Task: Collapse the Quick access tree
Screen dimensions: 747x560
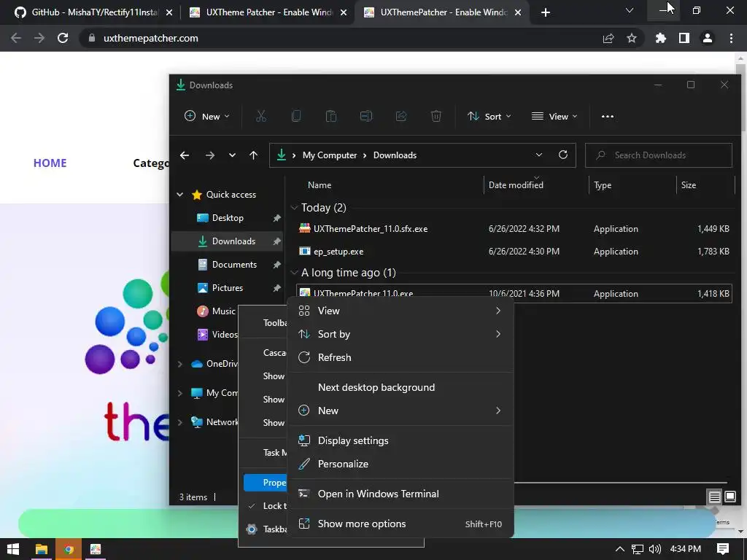Action: click(180, 194)
